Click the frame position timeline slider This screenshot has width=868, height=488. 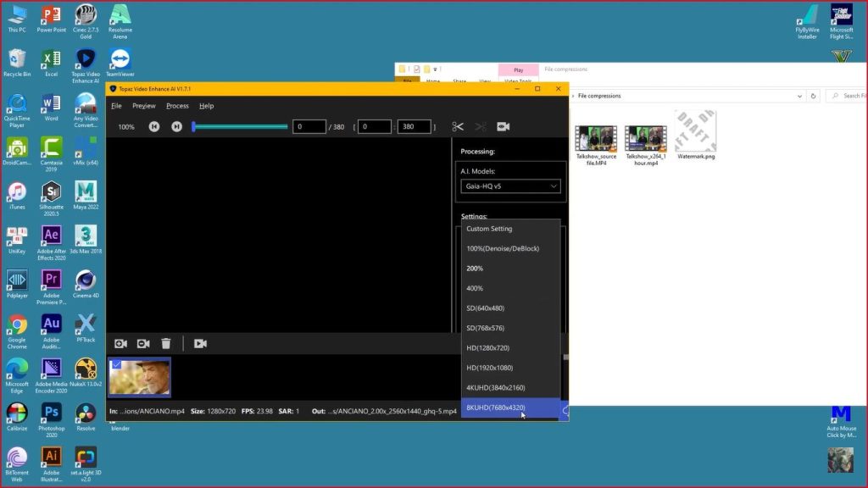pyautogui.click(x=241, y=127)
